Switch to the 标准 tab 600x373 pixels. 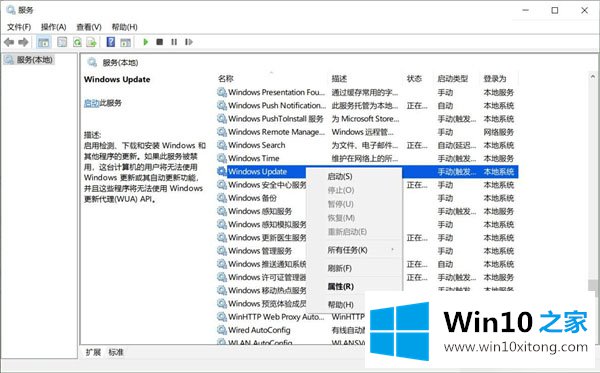click(x=116, y=352)
